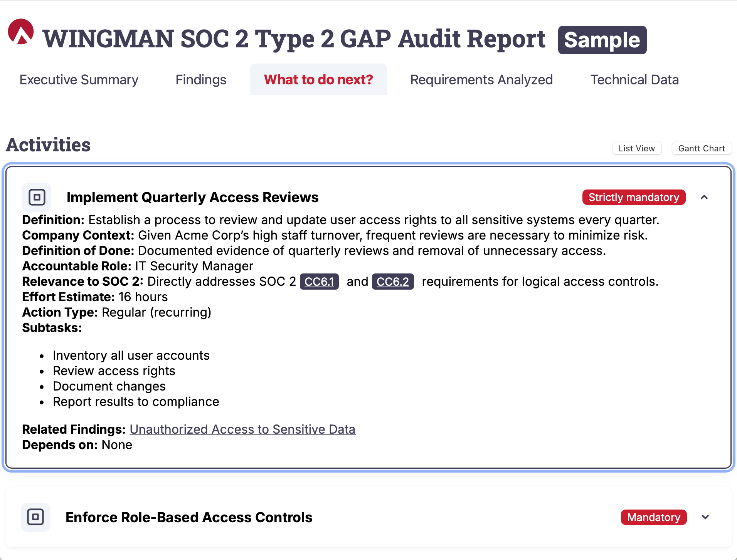Open the Executive Summary tab

pyautogui.click(x=79, y=80)
